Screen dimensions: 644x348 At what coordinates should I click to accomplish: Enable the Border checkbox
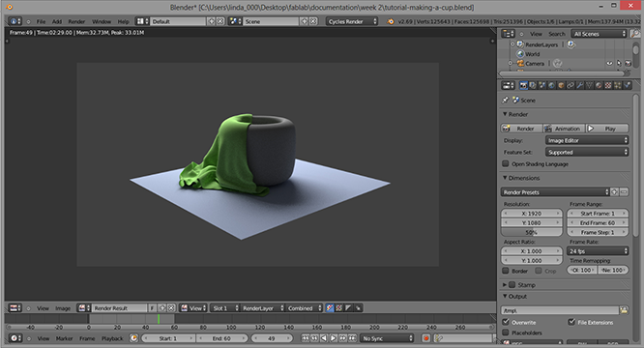(x=506, y=271)
